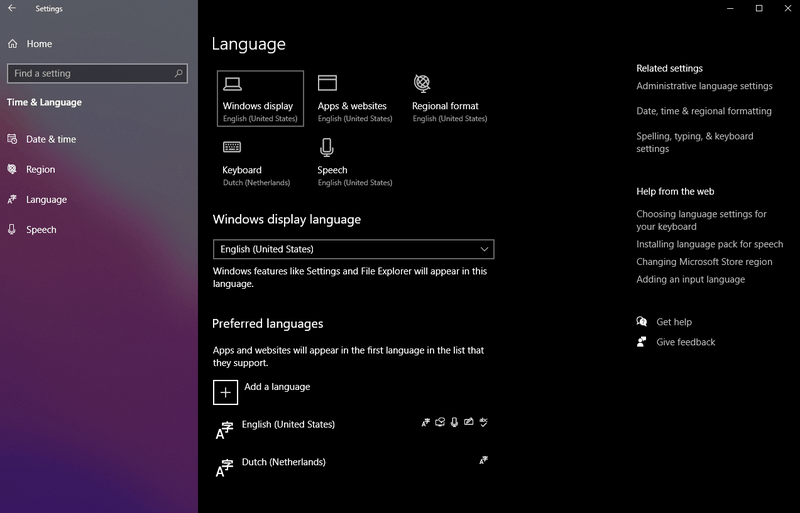This screenshot has width=800, height=513.
Task: Click the globe icon of Regional format
Action: tap(422, 83)
